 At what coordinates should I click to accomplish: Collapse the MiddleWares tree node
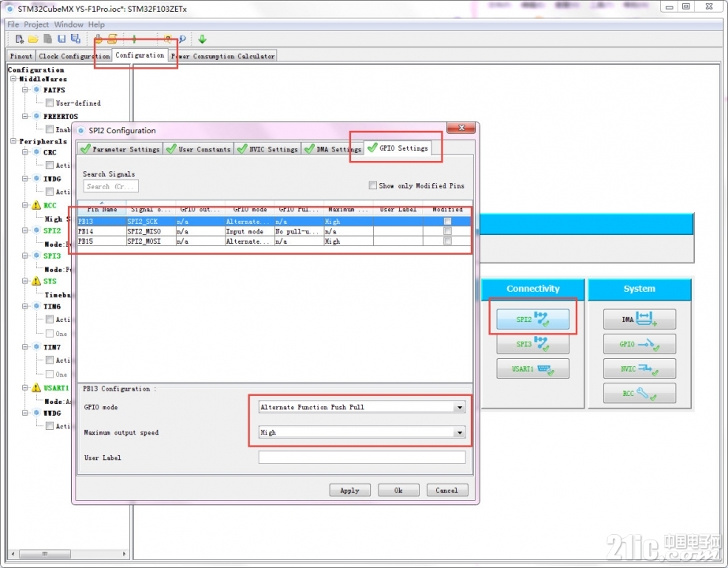click(14, 79)
